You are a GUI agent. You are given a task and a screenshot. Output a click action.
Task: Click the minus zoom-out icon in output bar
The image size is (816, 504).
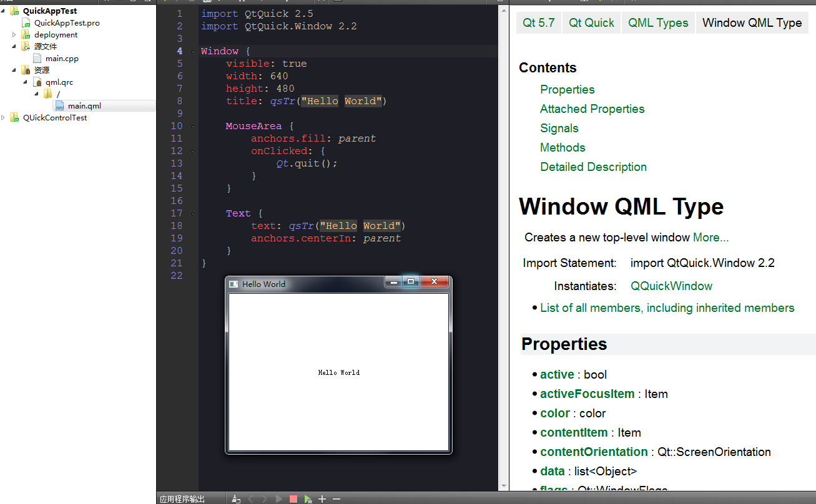point(337,499)
